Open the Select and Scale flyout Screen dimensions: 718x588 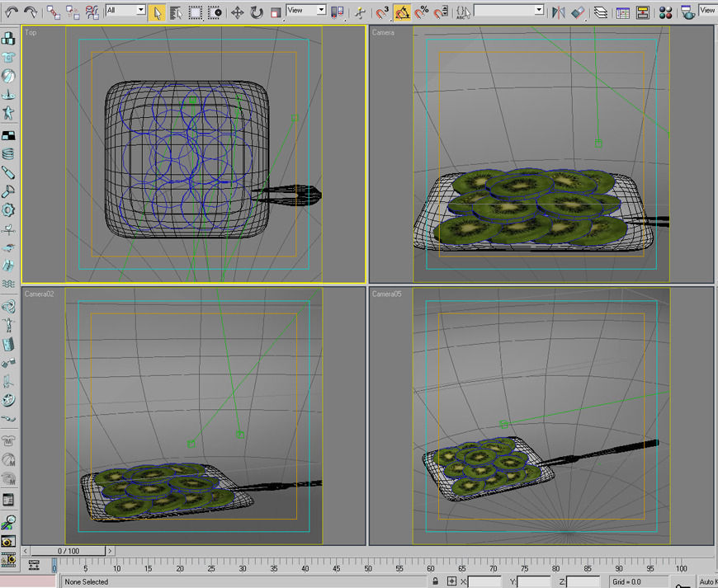pos(276,12)
